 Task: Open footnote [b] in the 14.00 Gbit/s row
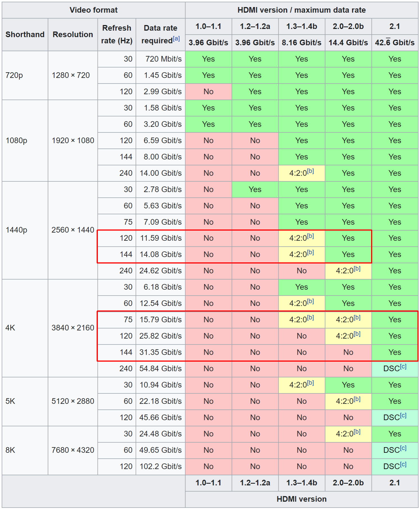tap(310, 171)
